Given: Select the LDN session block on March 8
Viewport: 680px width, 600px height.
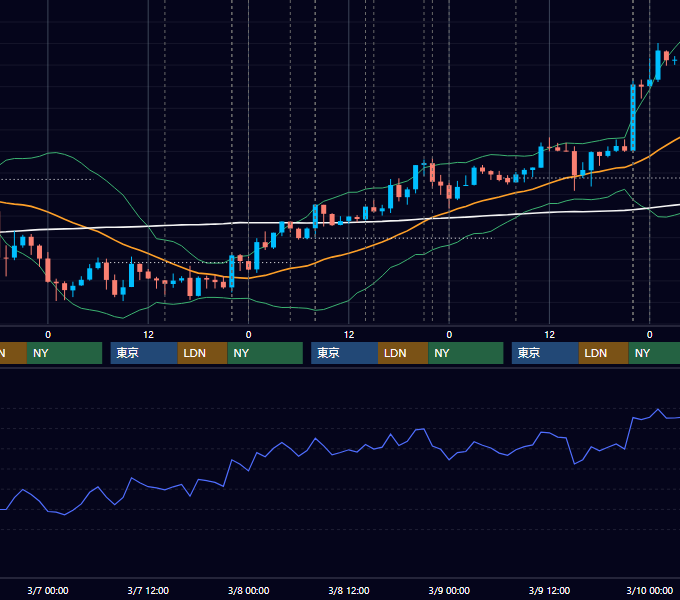Looking at the screenshot, I should [x=403, y=353].
